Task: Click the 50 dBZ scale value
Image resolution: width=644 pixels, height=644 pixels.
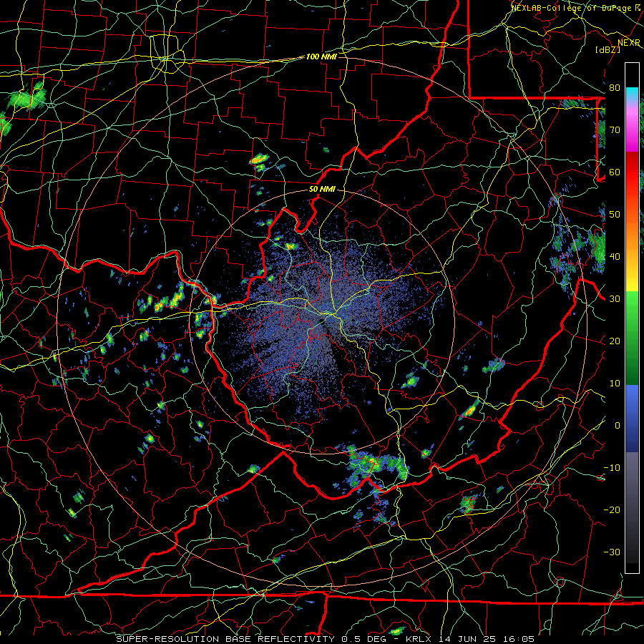Action: coord(615,215)
